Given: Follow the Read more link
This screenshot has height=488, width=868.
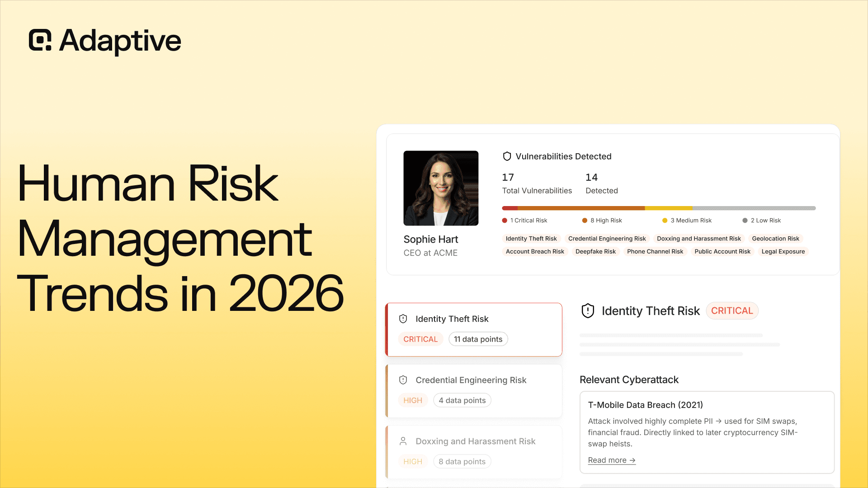Looking at the screenshot, I should click(612, 460).
